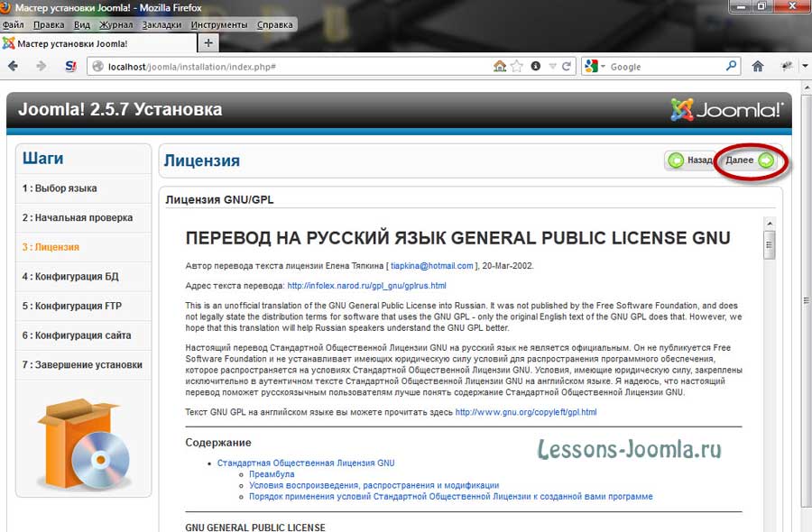Viewport: 812px width, 532px height.
Task: Reload the page with the refresh icon
Action: click(x=567, y=66)
